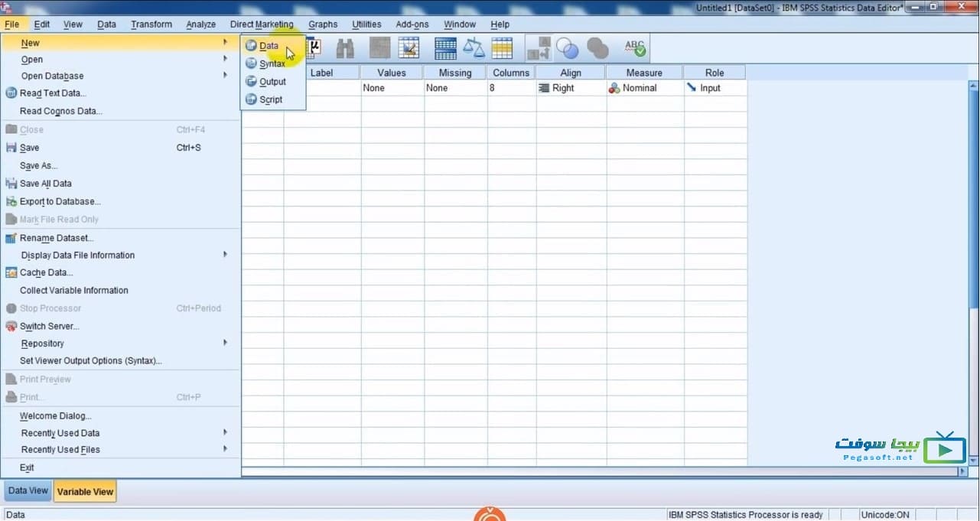Image resolution: width=980 pixels, height=521 pixels.
Task: Open the Direct Marketing menu
Action: click(262, 24)
